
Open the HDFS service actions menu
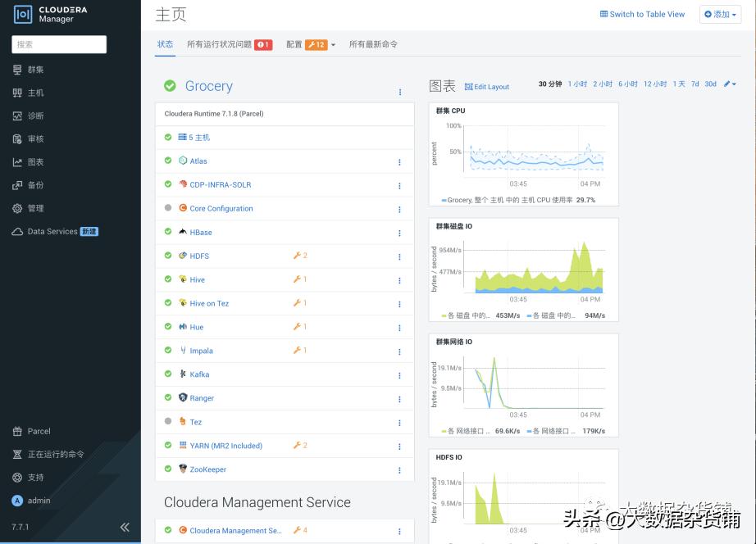pyautogui.click(x=399, y=256)
